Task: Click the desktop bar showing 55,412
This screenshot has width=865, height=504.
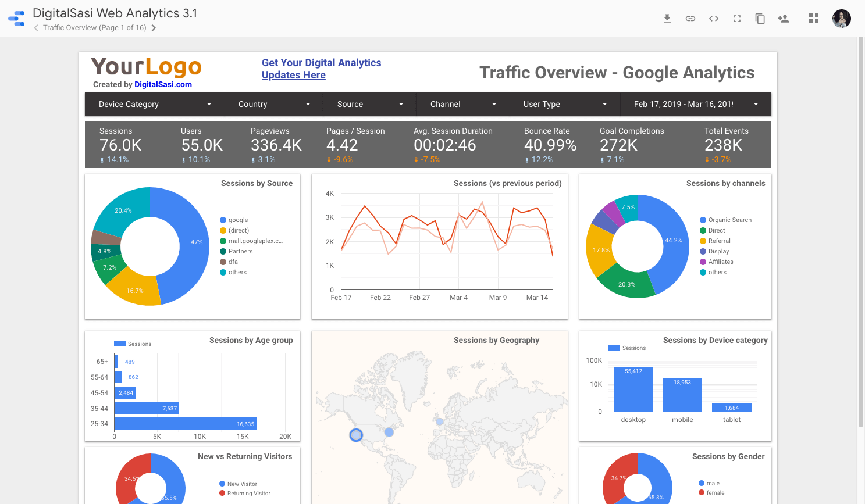Action: click(x=633, y=389)
